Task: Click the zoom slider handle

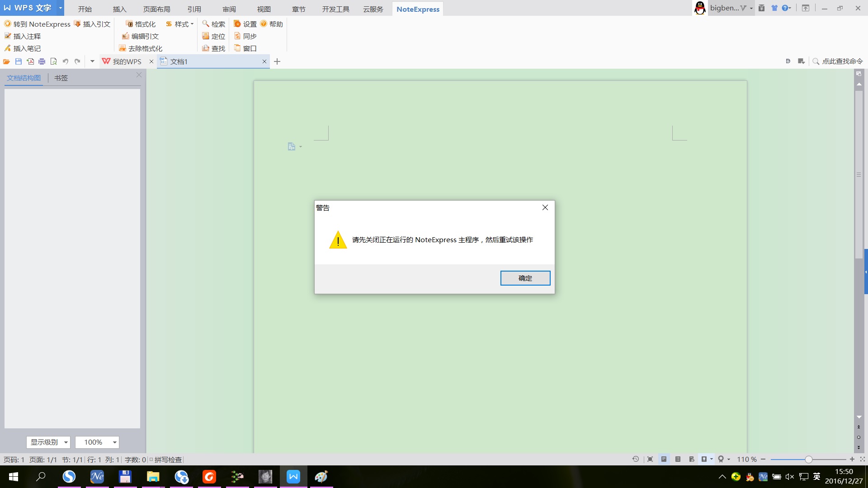Action: pyautogui.click(x=808, y=459)
